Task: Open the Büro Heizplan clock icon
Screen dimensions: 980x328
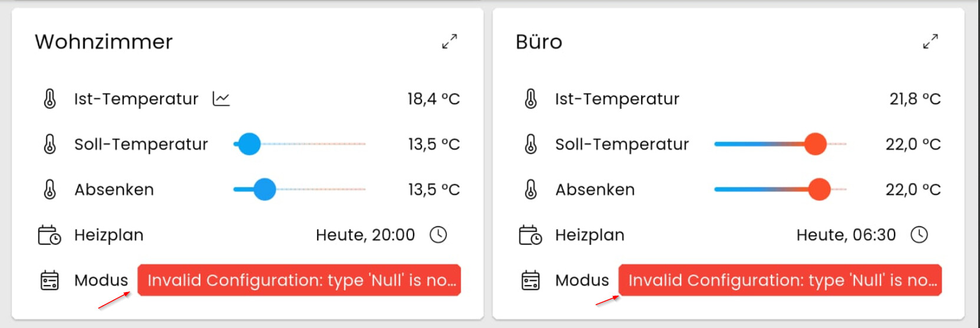Action: pos(919,235)
